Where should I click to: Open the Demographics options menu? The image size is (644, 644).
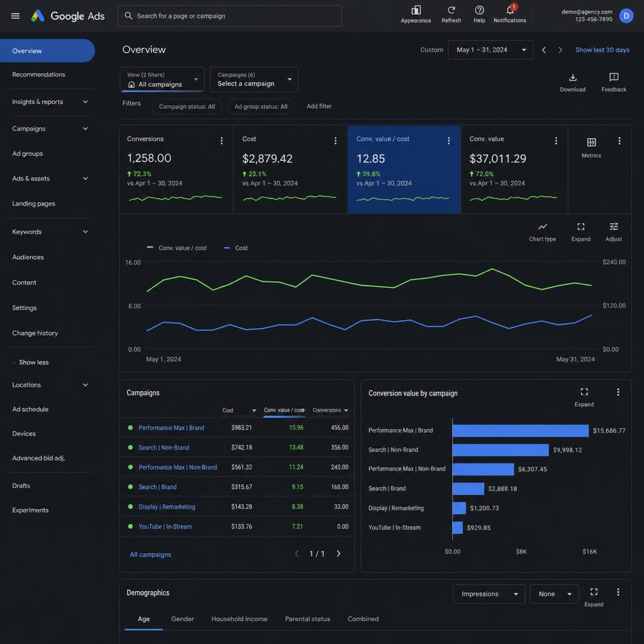click(x=618, y=592)
